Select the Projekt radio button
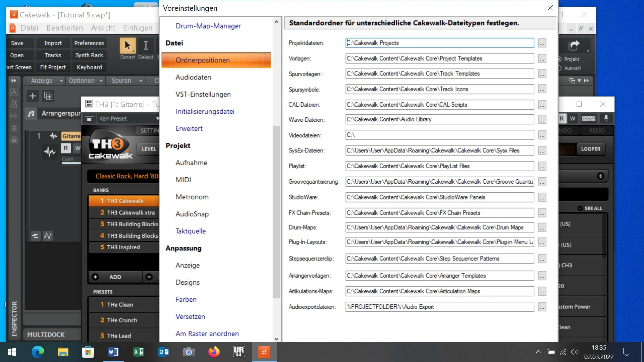 559,59
